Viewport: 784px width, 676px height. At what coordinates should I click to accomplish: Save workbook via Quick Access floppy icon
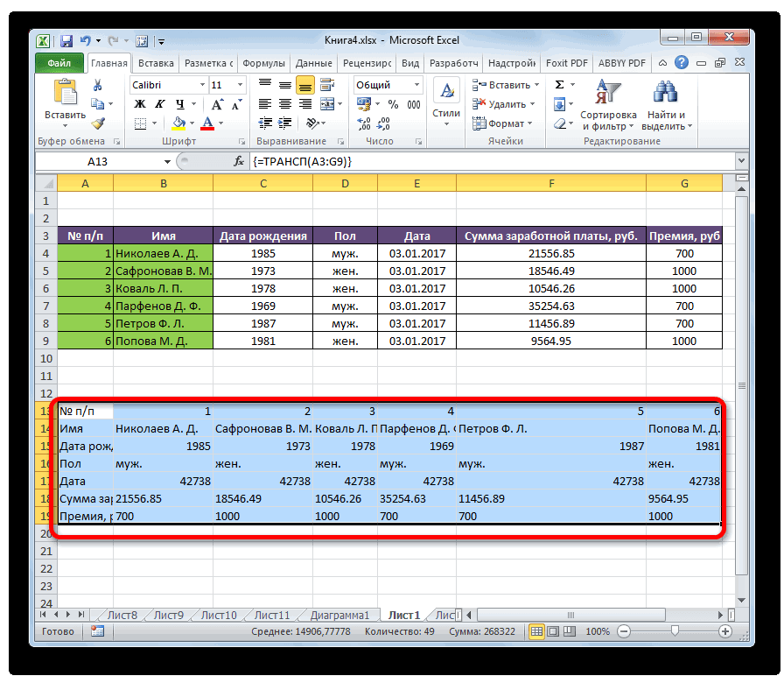66,40
